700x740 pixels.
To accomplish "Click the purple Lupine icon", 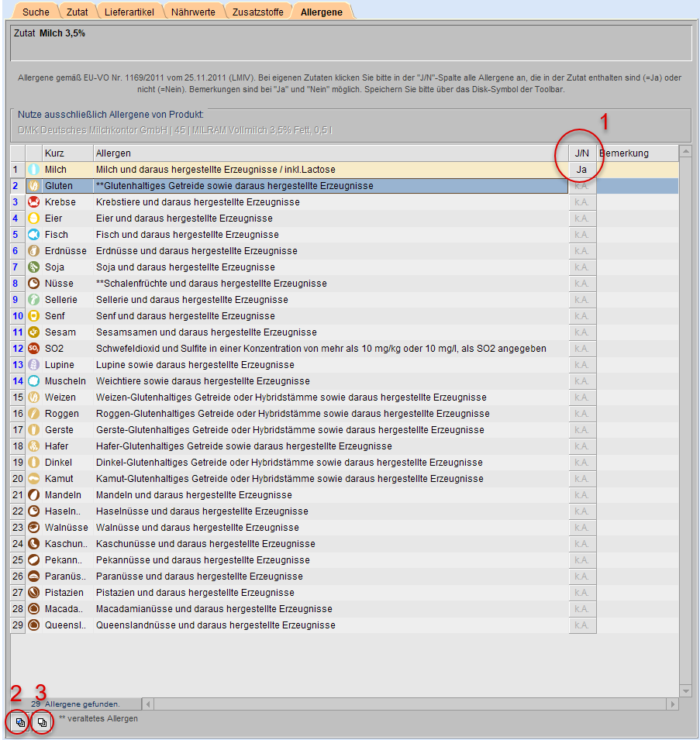I will pyautogui.click(x=33, y=365).
